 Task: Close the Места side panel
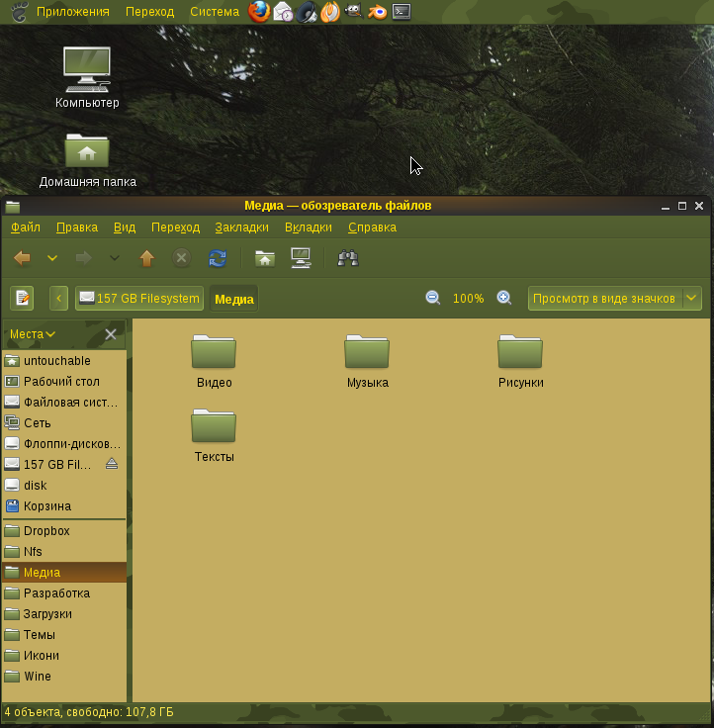point(111,334)
